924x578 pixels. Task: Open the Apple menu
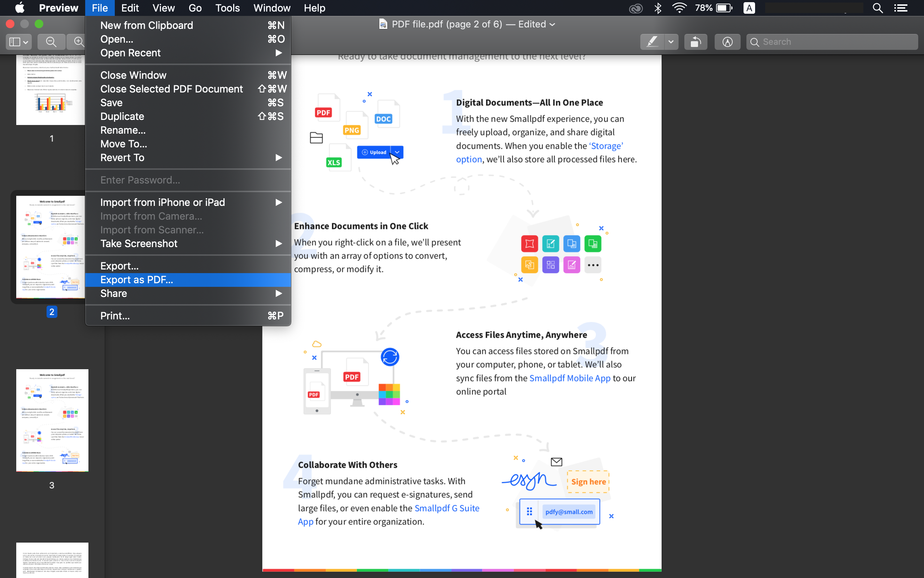point(19,8)
